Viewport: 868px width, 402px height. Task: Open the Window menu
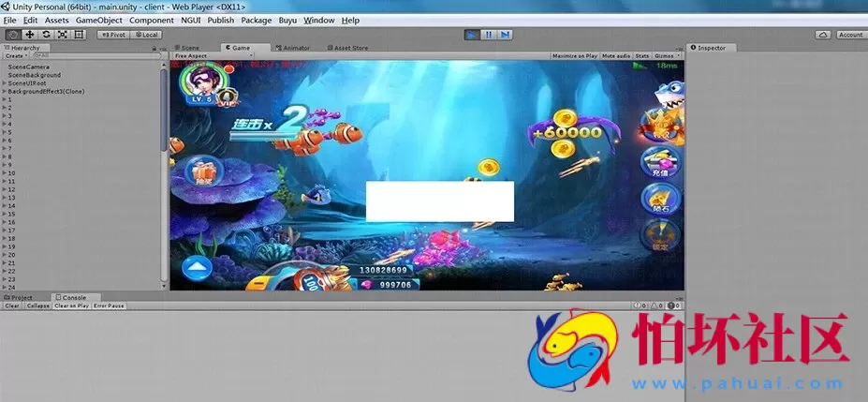click(319, 20)
